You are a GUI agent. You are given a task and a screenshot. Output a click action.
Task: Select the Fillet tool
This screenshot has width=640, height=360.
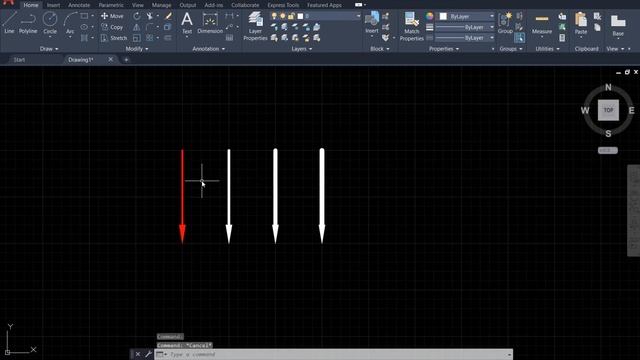pyautogui.click(x=150, y=27)
